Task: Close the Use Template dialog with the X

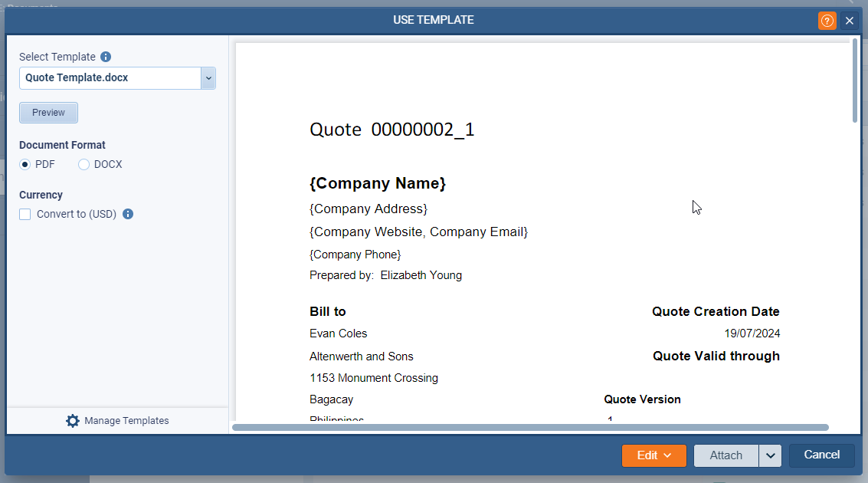Action: tap(850, 20)
